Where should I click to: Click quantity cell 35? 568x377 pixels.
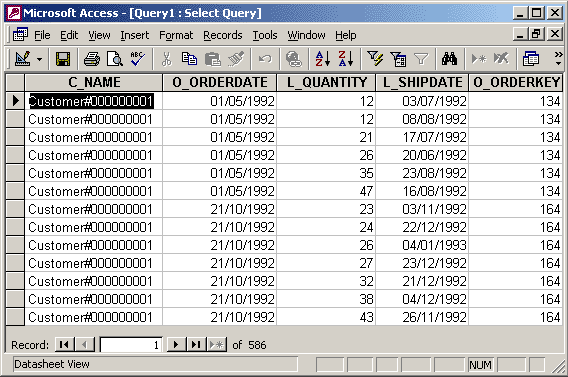326,173
